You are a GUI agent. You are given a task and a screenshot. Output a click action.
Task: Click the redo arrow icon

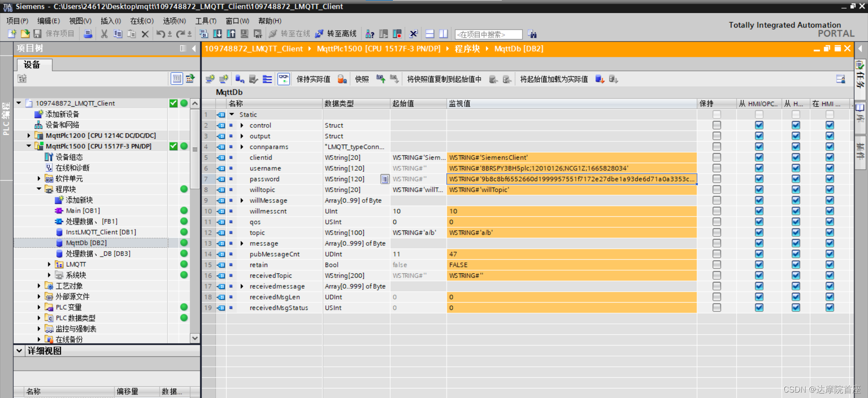click(x=180, y=34)
